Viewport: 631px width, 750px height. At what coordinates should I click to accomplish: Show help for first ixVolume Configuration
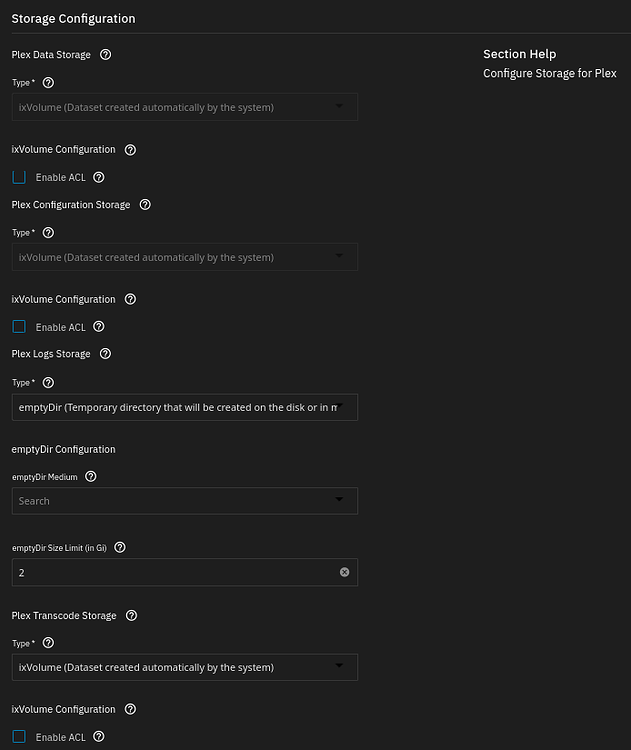130,150
